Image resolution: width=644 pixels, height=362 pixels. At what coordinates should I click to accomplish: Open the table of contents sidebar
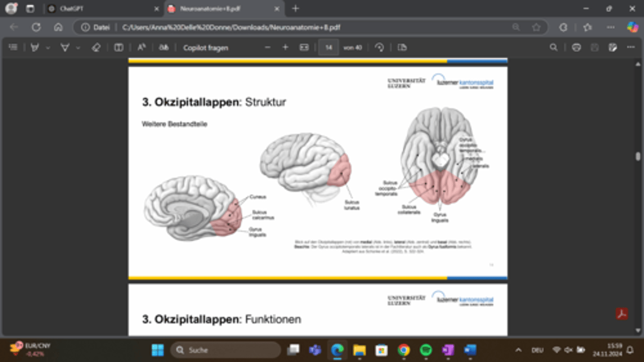[13, 47]
